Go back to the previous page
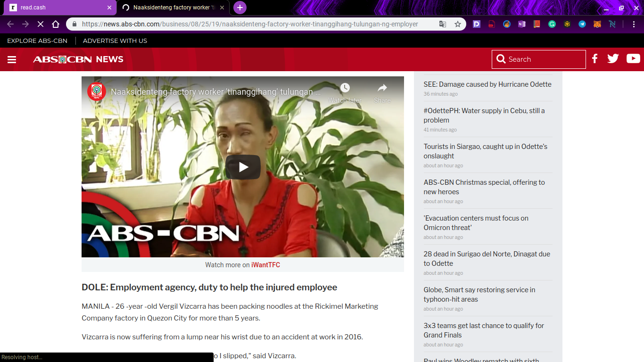 [10, 24]
